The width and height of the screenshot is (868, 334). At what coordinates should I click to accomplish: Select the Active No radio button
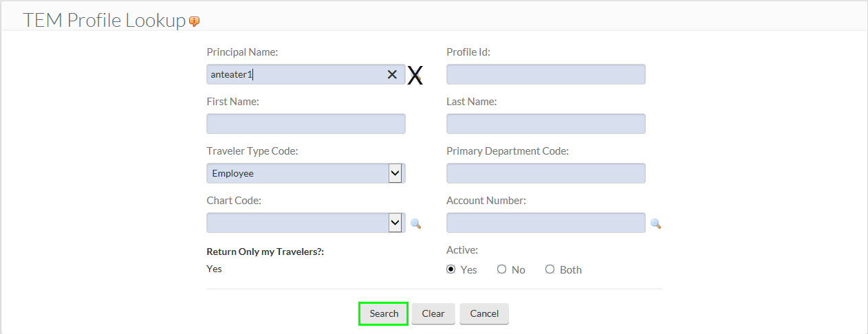[x=502, y=269]
